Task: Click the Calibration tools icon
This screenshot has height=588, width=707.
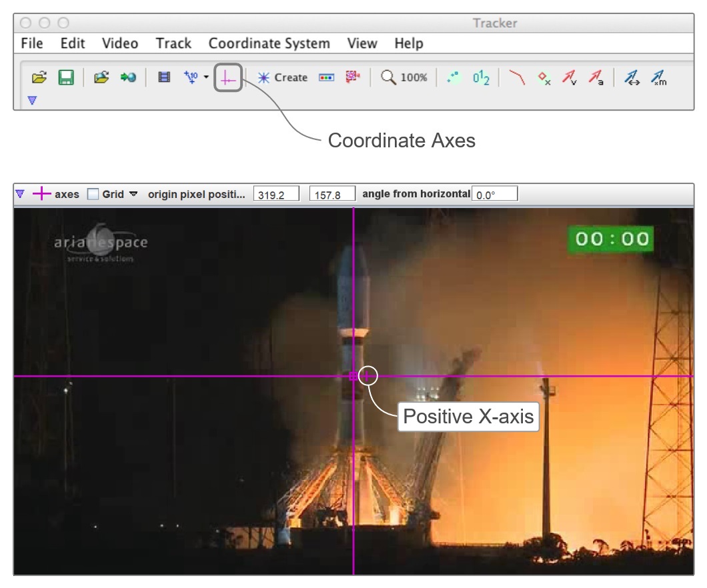Action: (191, 77)
